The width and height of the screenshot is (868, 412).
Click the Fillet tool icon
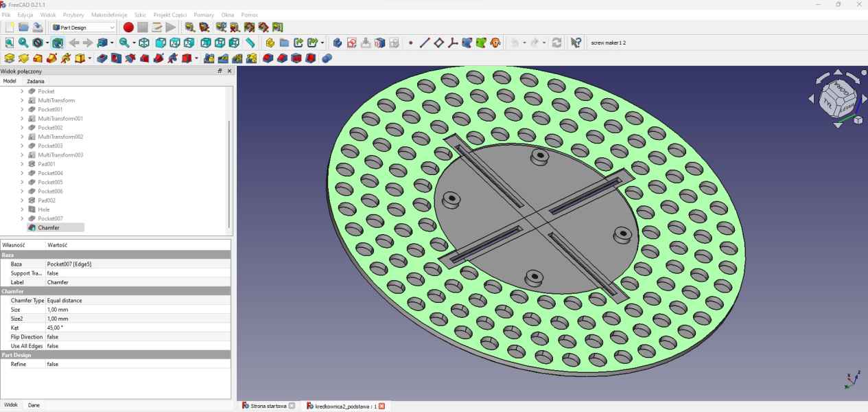(x=268, y=58)
